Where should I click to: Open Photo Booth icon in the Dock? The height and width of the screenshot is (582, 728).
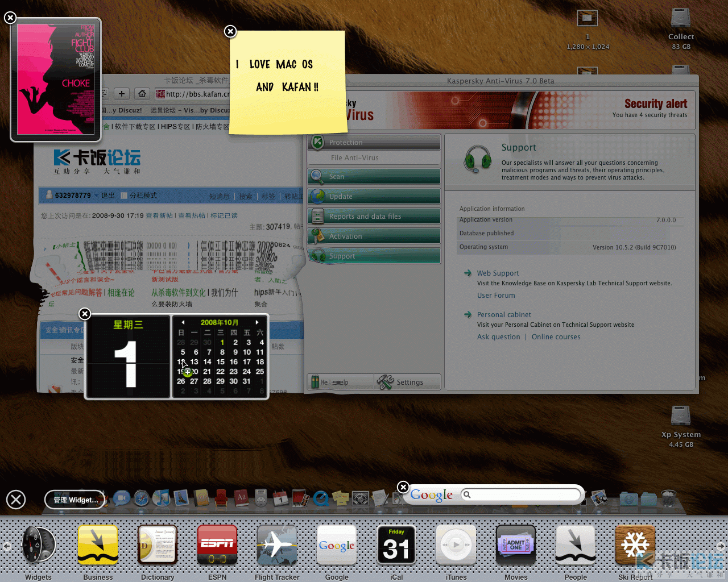(x=300, y=498)
